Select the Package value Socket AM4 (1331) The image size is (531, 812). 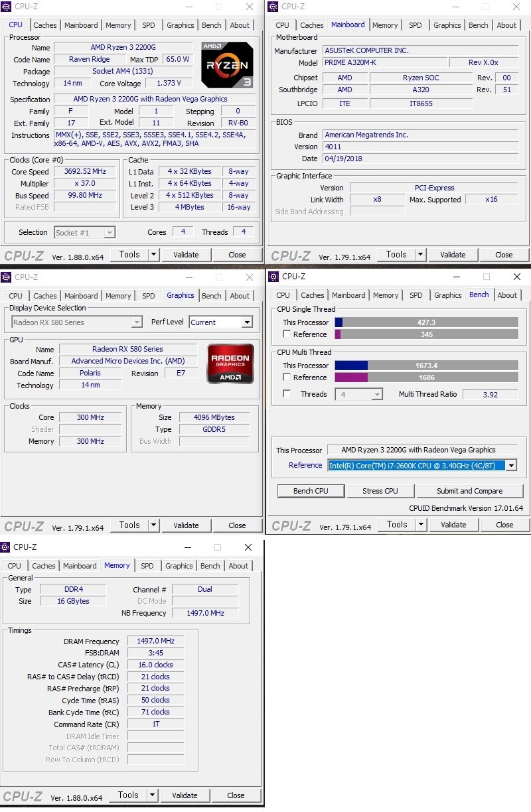pos(125,71)
